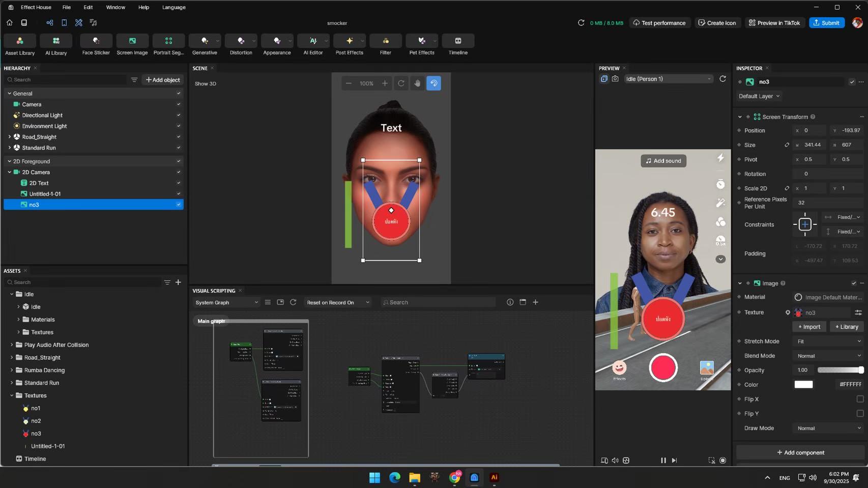Open the Idle (Person 1) preview dropdown
This screenshot has height=488, width=868.
point(668,79)
